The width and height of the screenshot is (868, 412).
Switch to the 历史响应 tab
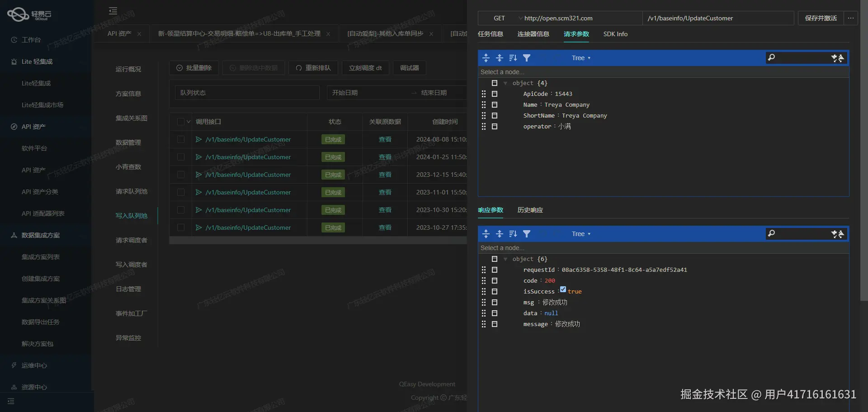[x=530, y=210]
